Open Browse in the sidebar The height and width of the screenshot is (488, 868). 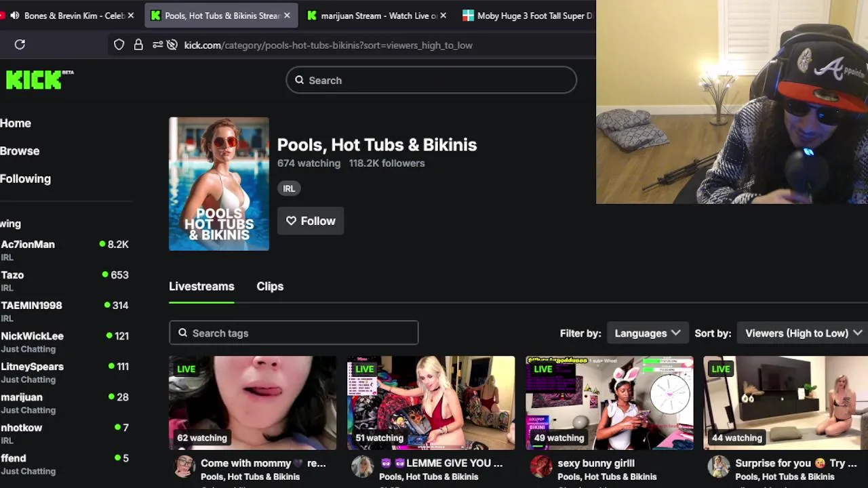pos(20,151)
